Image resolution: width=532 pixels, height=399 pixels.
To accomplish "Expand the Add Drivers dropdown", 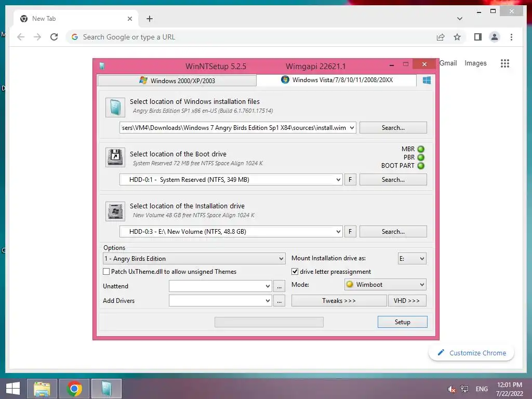I will (x=268, y=301).
